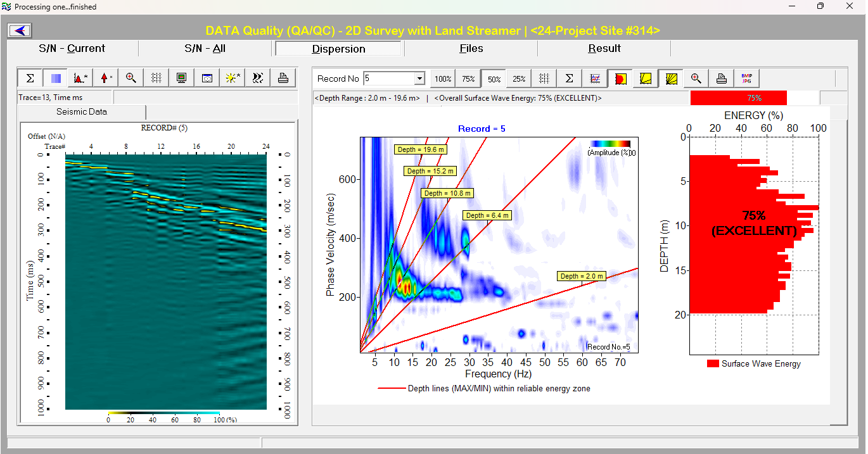Zoom into the seismic data with magnifier
Viewport: 868px width, 454px height.
click(x=131, y=78)
